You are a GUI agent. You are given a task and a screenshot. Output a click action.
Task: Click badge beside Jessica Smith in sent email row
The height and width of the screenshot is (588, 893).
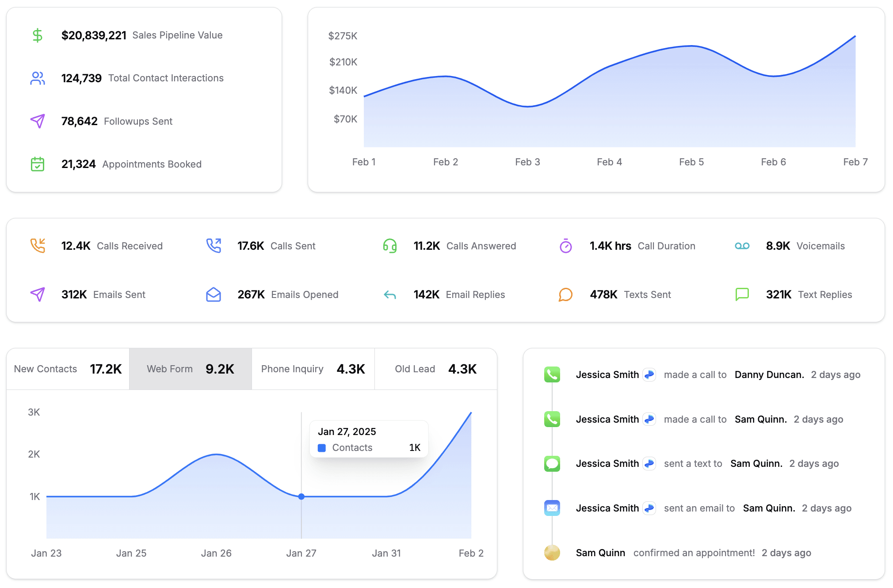point(649,508)
